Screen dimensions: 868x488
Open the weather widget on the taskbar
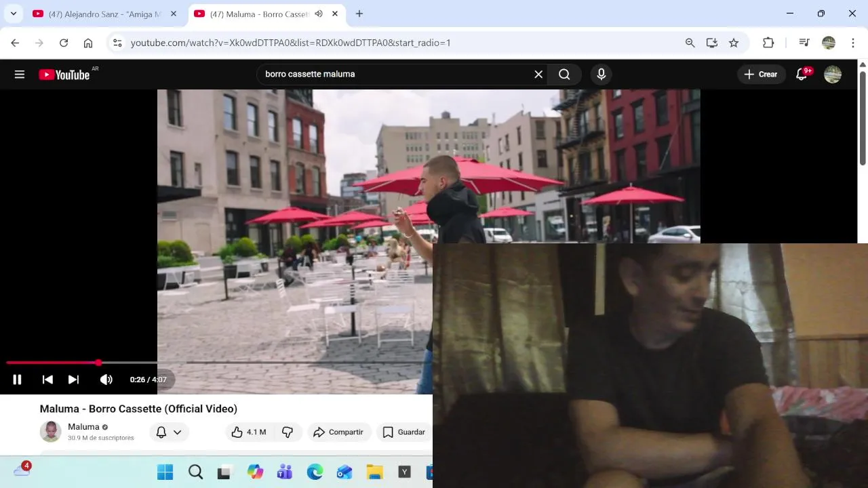(22, 469)
